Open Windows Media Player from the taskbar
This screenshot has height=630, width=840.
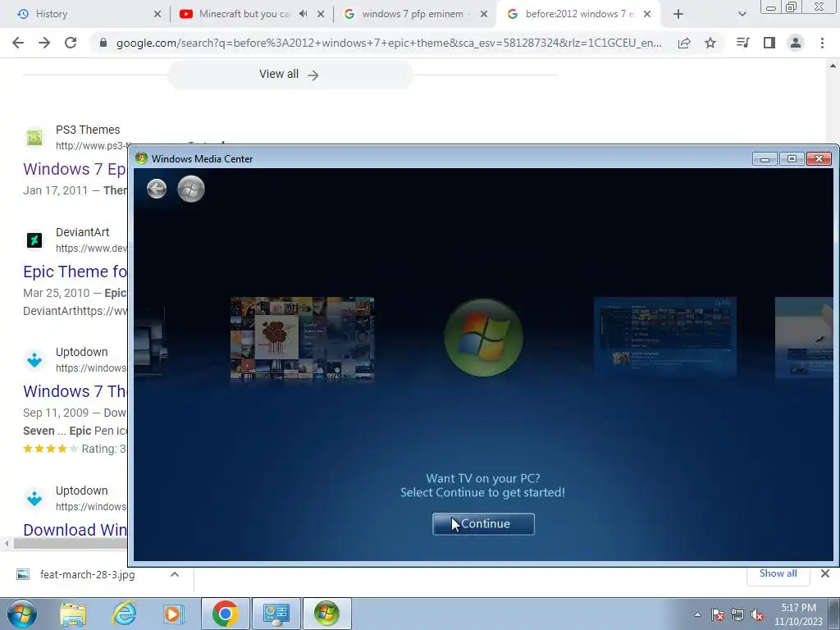tap(172, 614)
